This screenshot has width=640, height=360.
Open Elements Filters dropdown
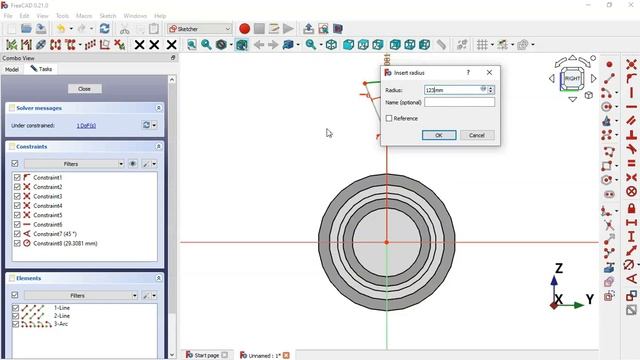[x=80, y=295]
